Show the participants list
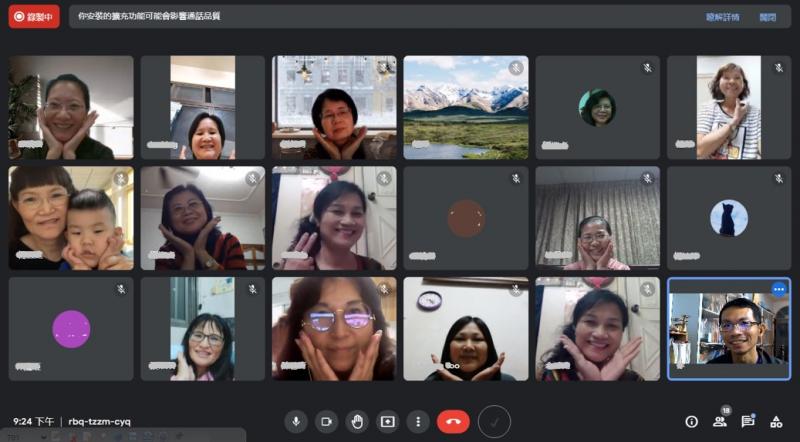 point(719,422)
